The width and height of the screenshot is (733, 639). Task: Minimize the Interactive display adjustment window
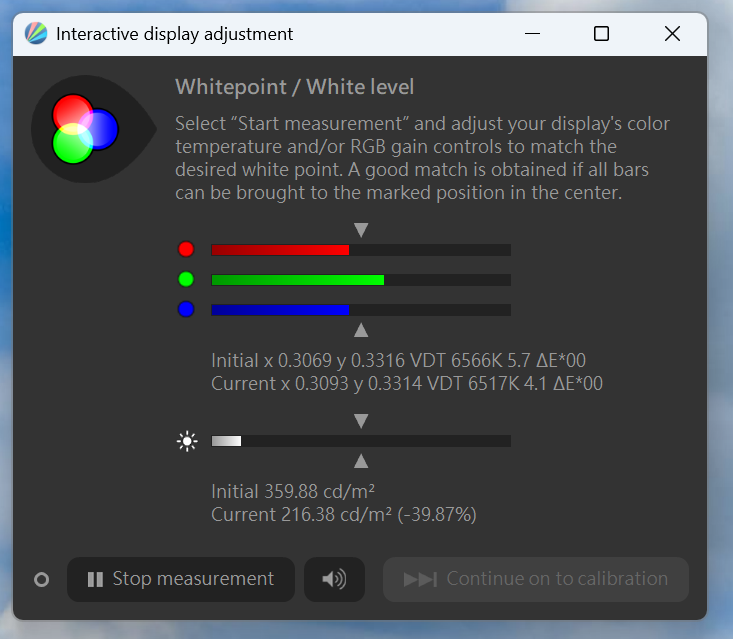coord(532,34)
